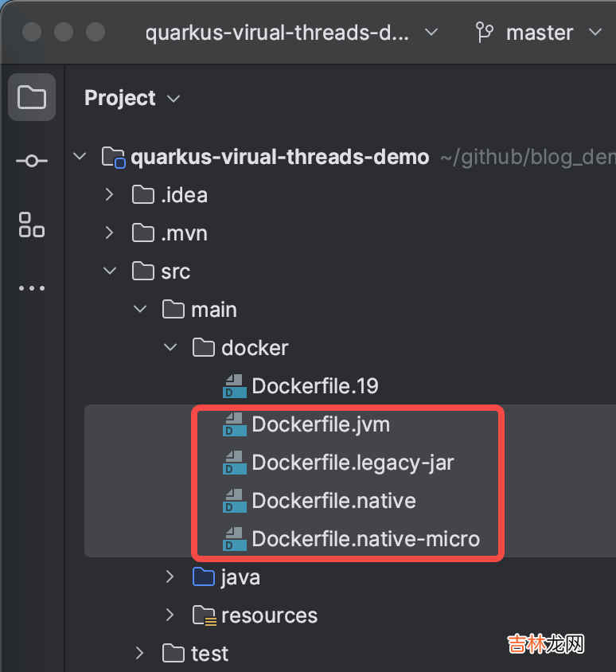Expand the test folder
Viewport: 616px width, 672px height.
tap(140, 654)
